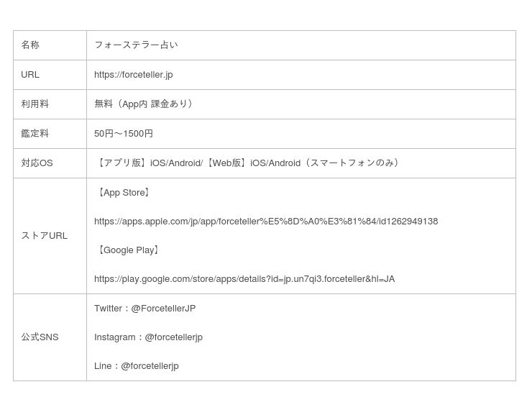Image resolution: width=532 pixels, height=410 pixels.
Task: Click the Line @forcetellerjp handle
Action: pos(150,366)
